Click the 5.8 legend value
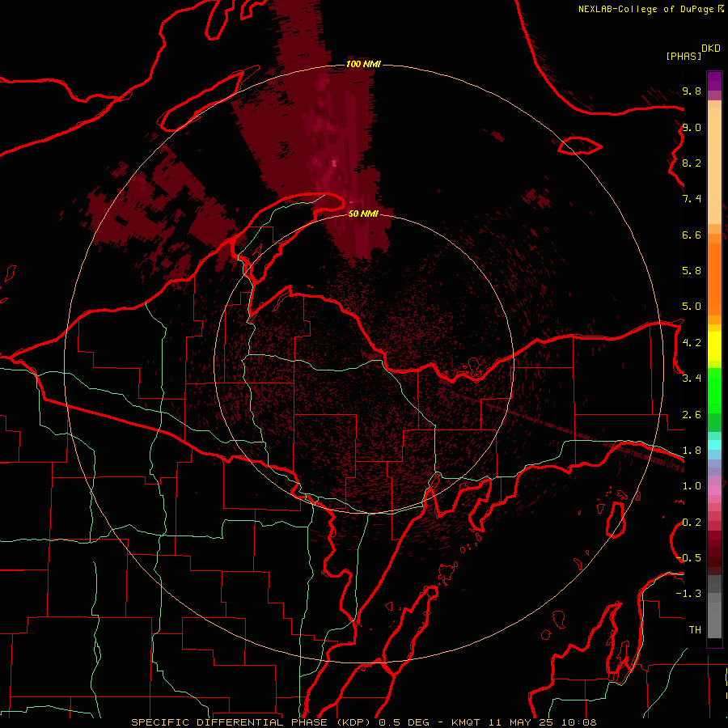The width and height of the screenshot is (728, 728). [692, 271]
